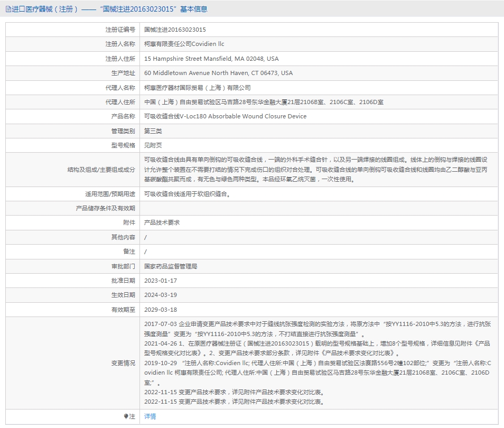504x428 pixels.
Task: Click the 生效日期 label
Action: point(123,295)
